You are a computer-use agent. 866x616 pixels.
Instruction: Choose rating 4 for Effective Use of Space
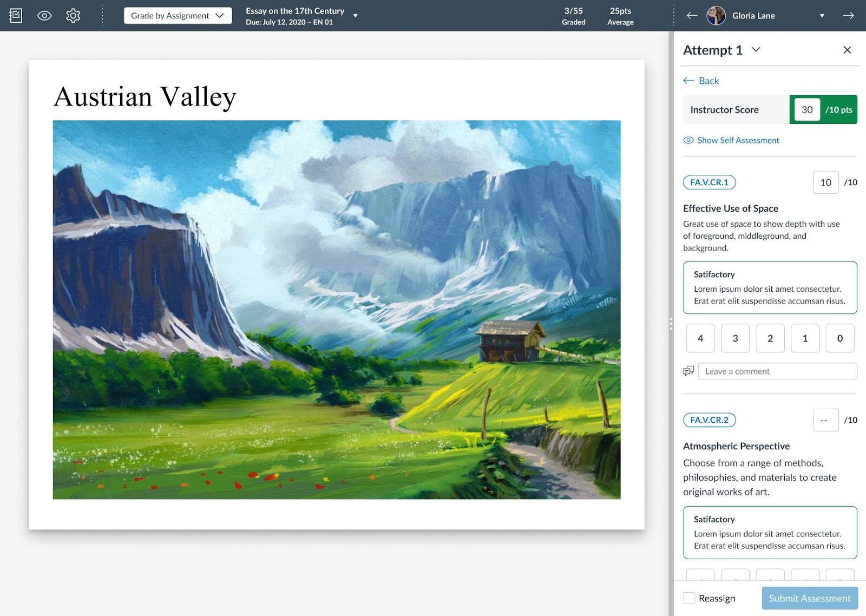tap(700, 338)
